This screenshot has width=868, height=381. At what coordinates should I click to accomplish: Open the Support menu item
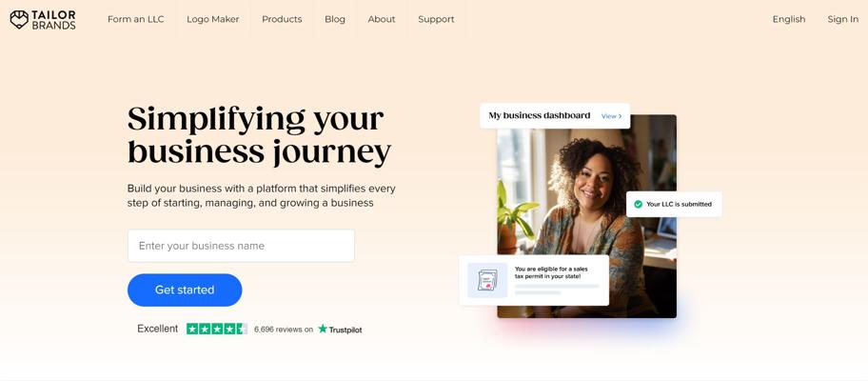(436, 19)
